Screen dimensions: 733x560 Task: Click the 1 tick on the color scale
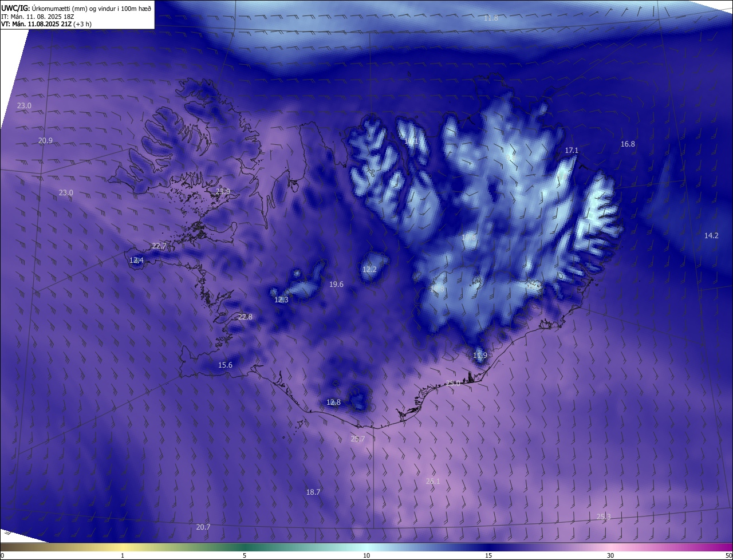(x=123, y=555)
